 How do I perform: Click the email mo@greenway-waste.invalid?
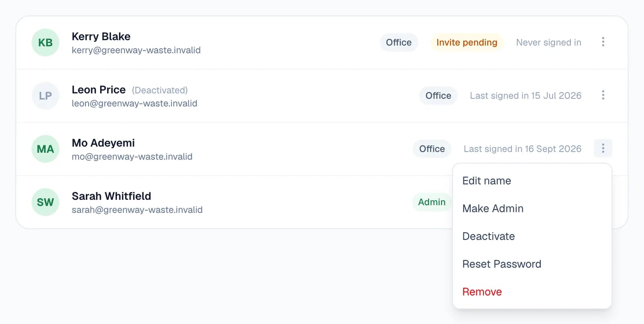click(132, 156)
